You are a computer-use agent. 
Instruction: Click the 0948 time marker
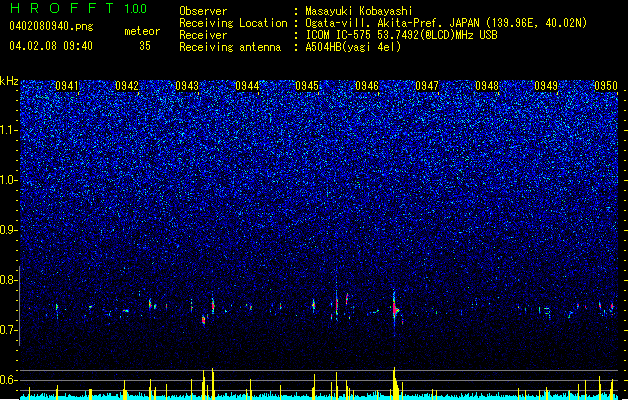click(x=487, y=86)
